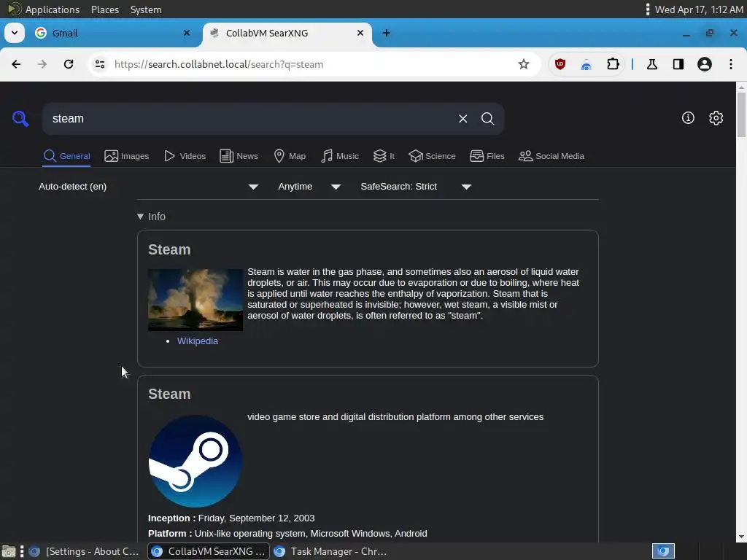This screenshot has height=560, width=747.
Task: View site information icon in address bar
Action: (99, 64)
